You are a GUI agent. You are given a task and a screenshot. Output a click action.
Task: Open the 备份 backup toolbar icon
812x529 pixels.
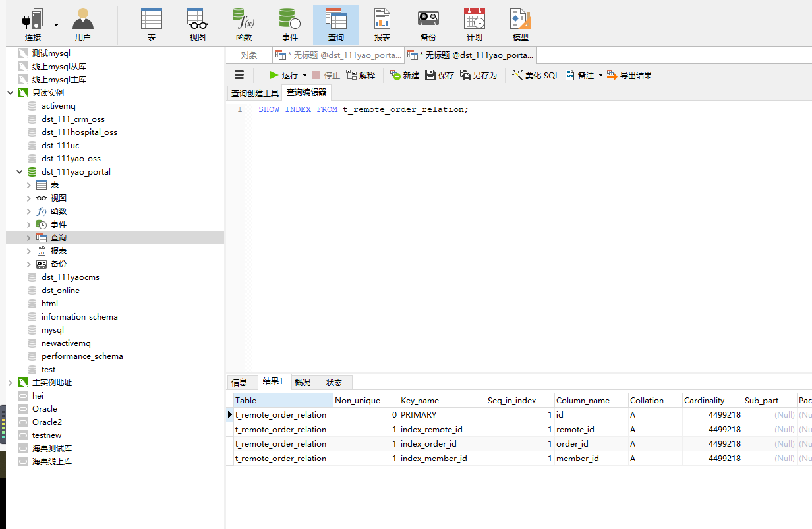pyautogui.click(x=428, y=25)
